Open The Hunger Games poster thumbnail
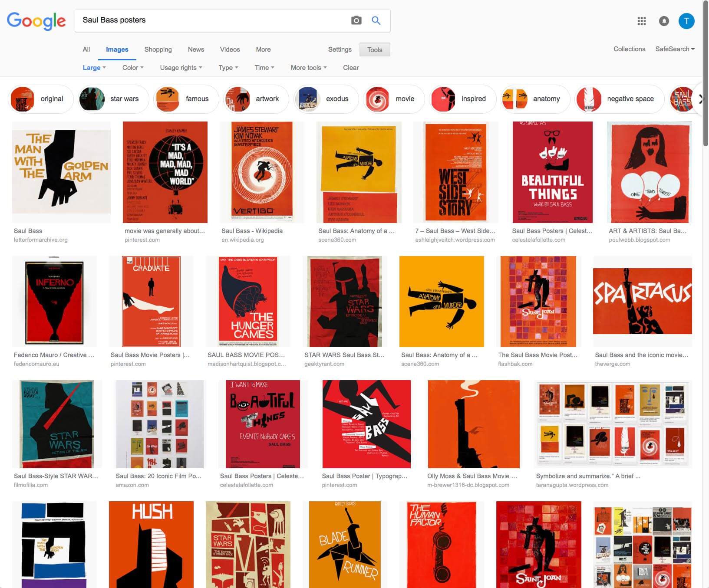Viewport: 709px width, 588px height. pos(248,301)
